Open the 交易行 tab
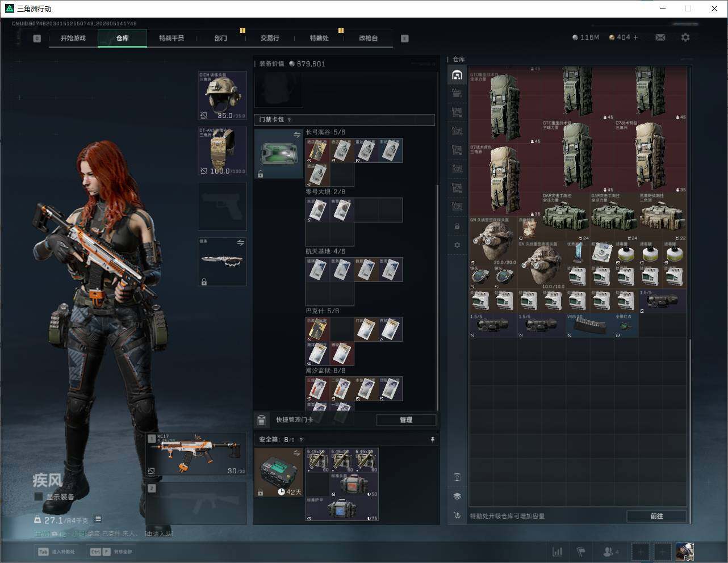Viewport: 728px width, 563px height. pos(270,38)
